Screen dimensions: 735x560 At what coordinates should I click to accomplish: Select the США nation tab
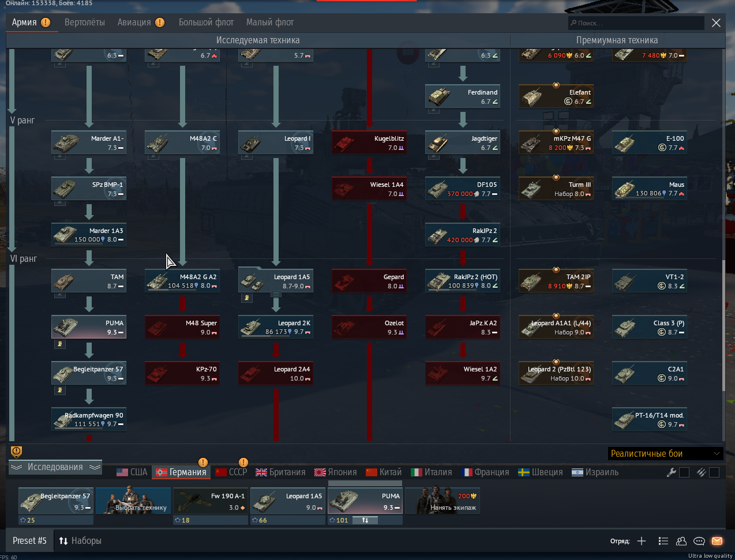(132, 472)
